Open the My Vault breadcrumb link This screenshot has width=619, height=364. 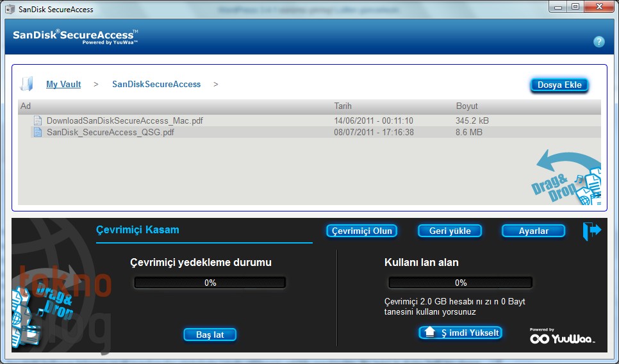click(x=63, y=84)
